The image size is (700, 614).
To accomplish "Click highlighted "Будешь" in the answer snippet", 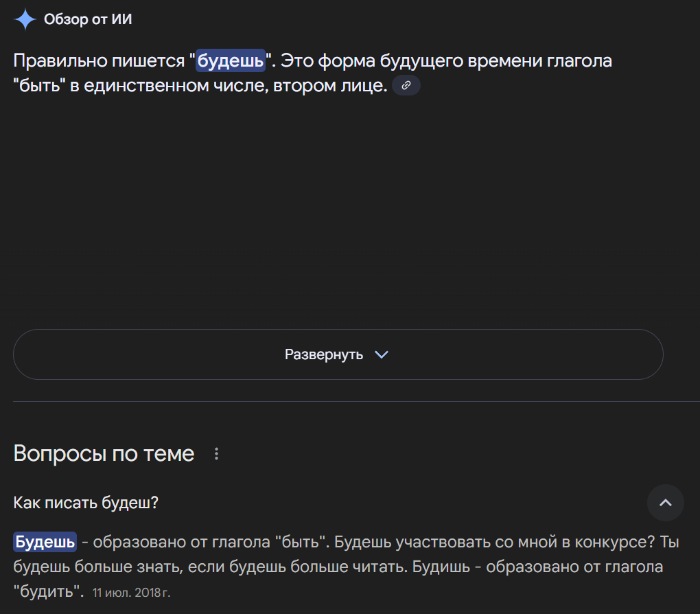I will (x=45, y=542).
